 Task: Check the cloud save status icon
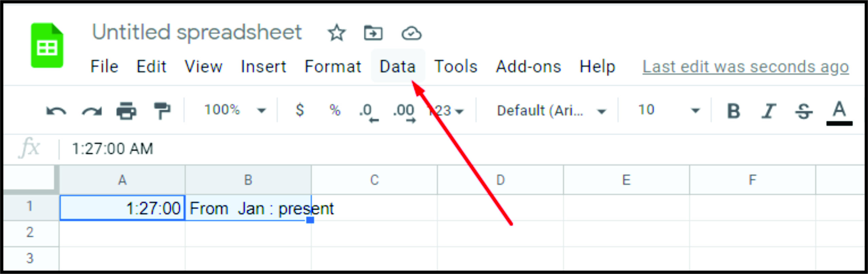[411, 33]
